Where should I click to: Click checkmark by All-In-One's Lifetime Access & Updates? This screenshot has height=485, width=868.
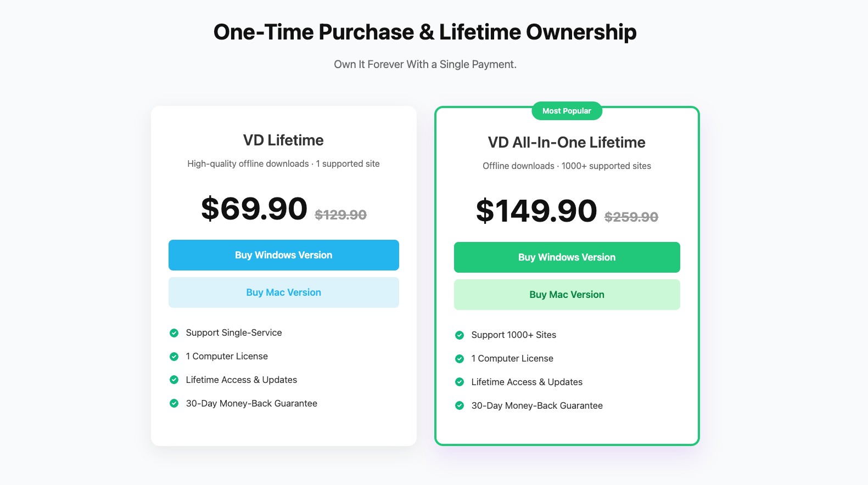click(460, 382)
